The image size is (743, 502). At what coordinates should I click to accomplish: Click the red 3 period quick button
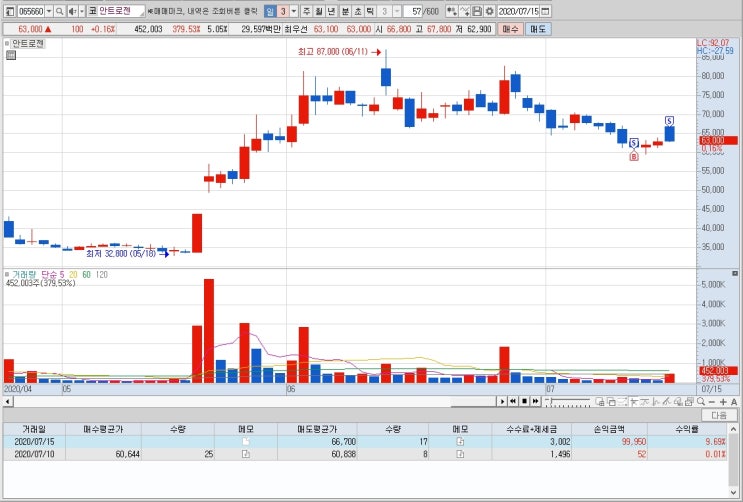click(x=283, y=11)
